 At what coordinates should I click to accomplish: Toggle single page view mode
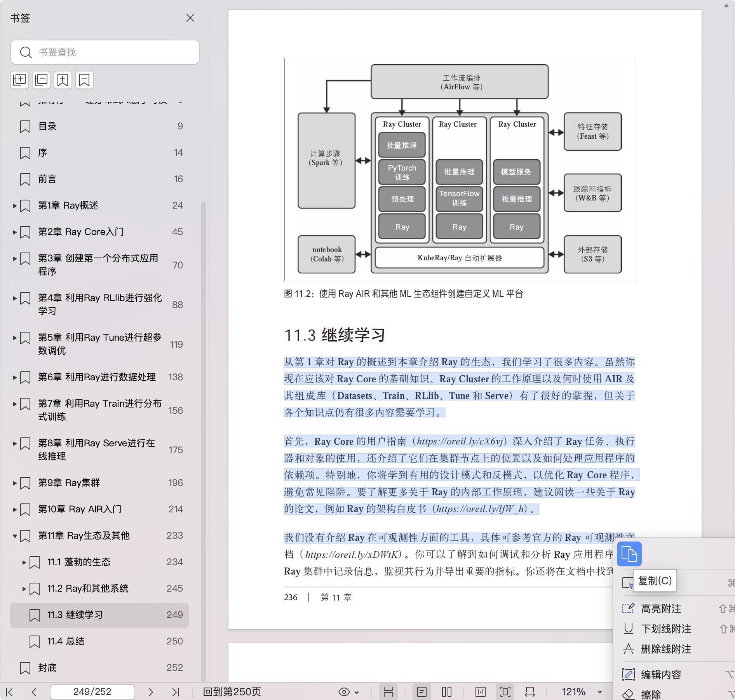click(422, 692)
